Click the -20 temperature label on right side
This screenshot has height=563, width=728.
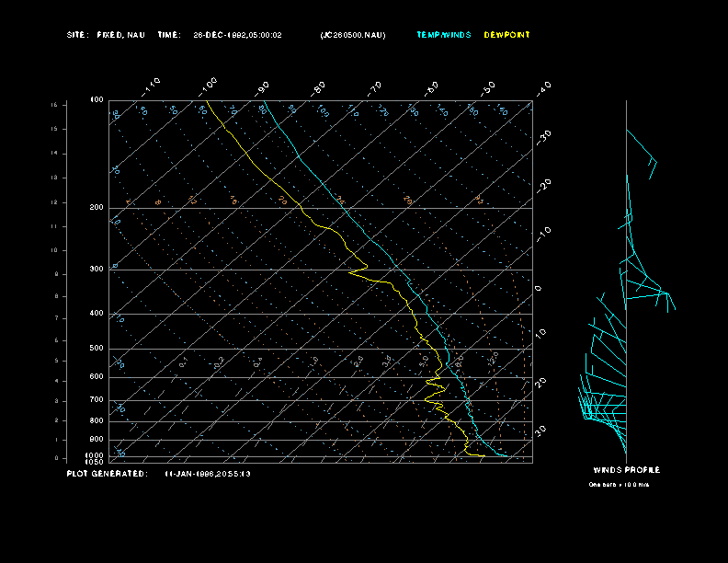[x=543, y=185]
